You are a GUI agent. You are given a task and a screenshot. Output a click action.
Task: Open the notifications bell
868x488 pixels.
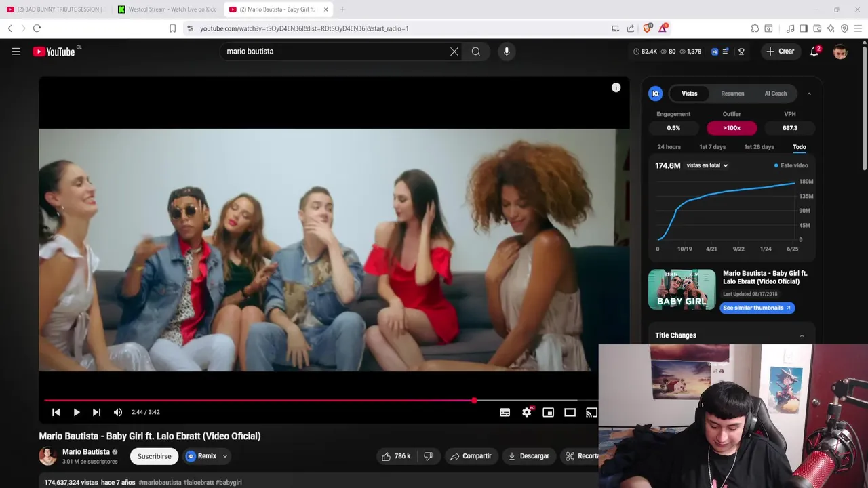[x=814, y=52]
